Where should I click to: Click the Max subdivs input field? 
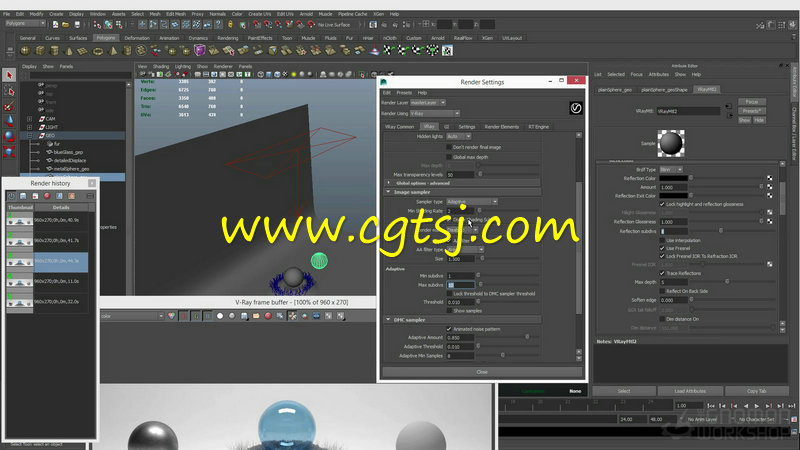460,285
